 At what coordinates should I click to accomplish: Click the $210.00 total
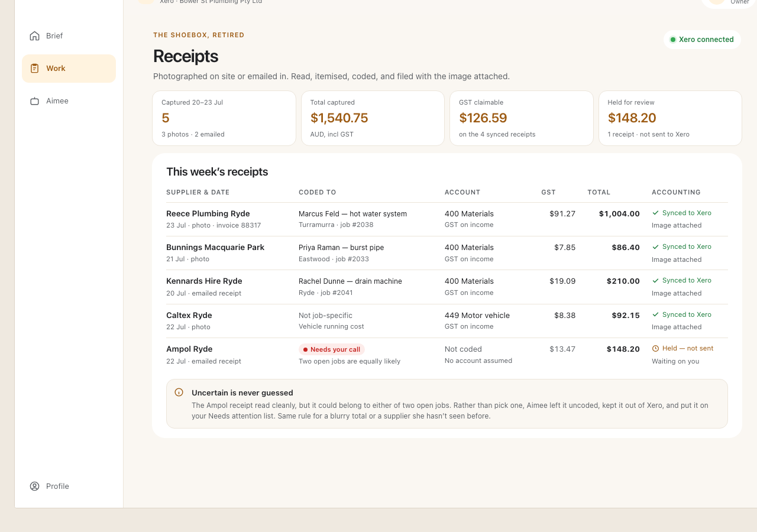623,281
